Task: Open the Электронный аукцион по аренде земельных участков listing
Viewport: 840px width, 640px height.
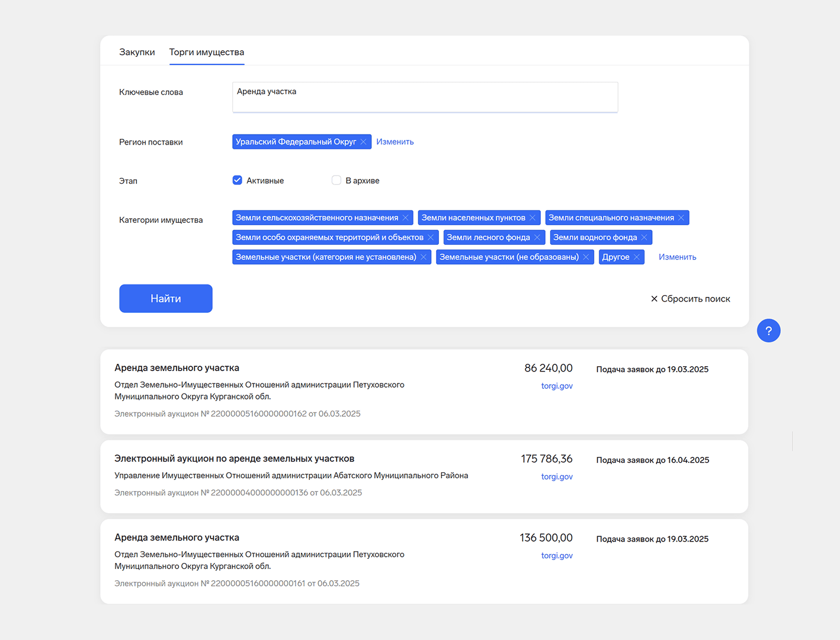Action: point(234,459)
